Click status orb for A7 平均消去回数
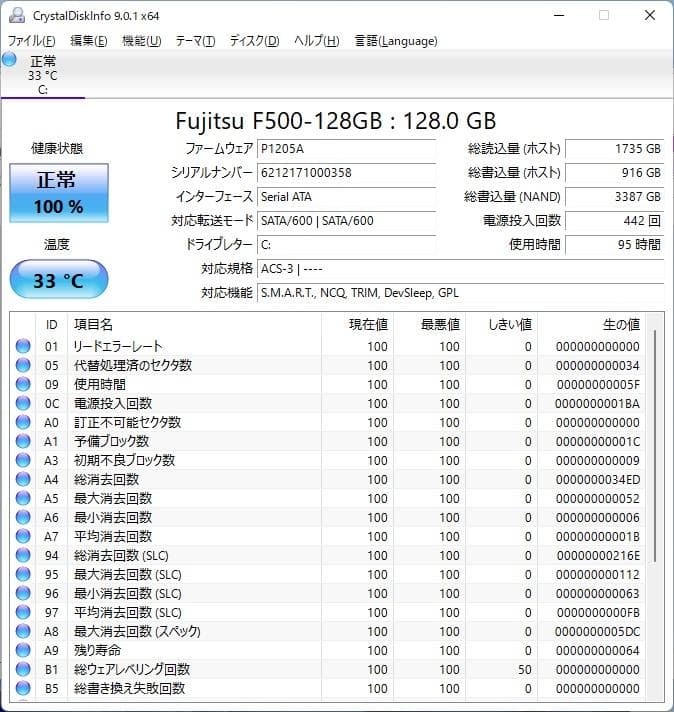 point(23,536)
